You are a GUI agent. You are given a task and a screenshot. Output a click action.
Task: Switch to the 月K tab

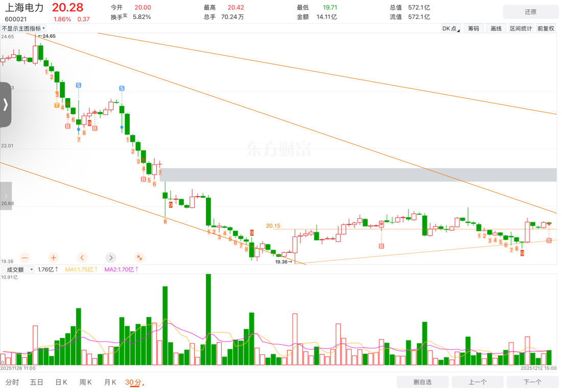pyautogui.click(x=110, y=382)
